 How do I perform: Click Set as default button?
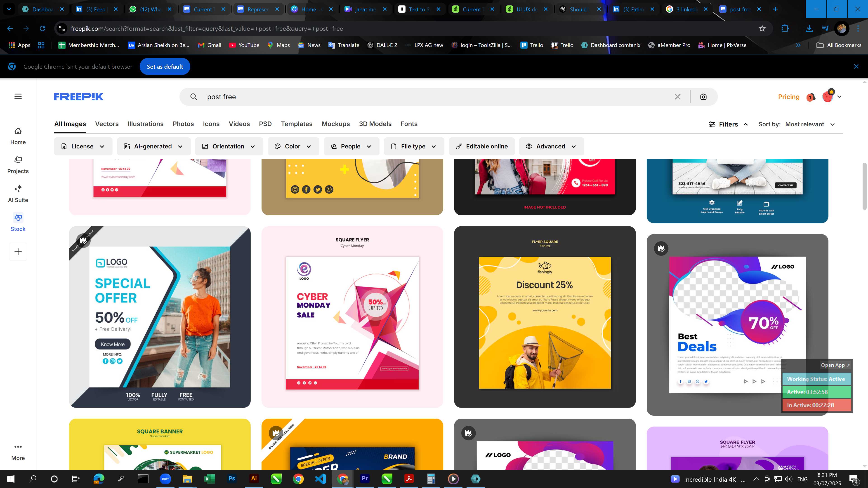click(165, 67)
